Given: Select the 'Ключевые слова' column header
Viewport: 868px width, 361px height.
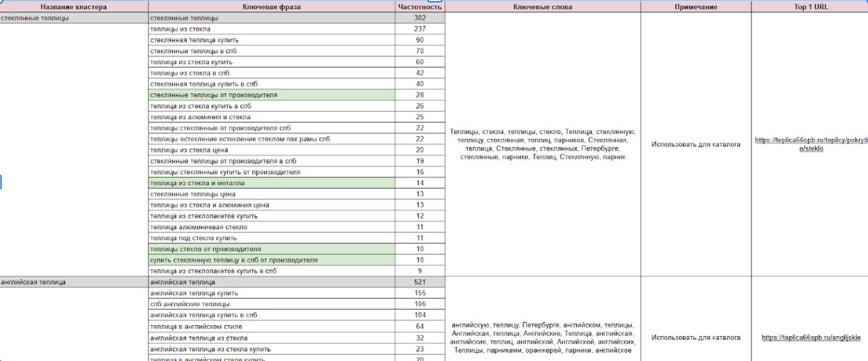Looking at the screenshot, I should [x=543, y=7].
